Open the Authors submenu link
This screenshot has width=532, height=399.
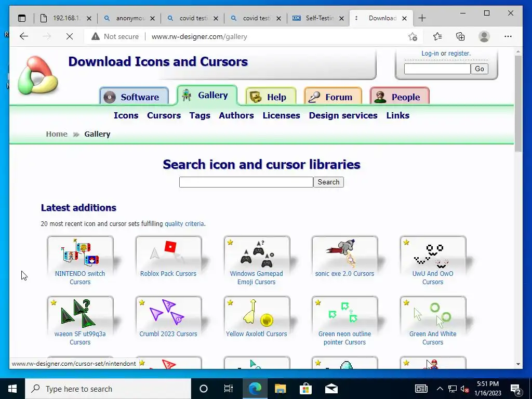236,115
